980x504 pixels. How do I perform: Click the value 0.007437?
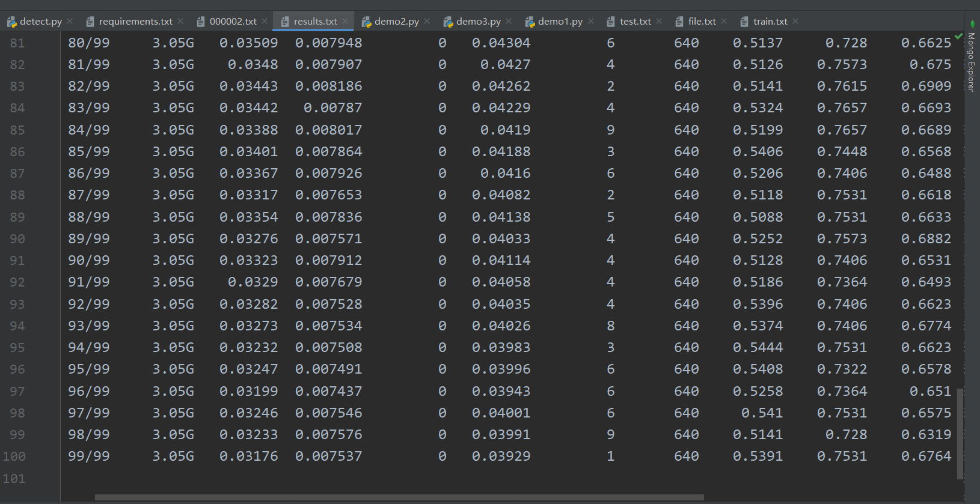329,392
